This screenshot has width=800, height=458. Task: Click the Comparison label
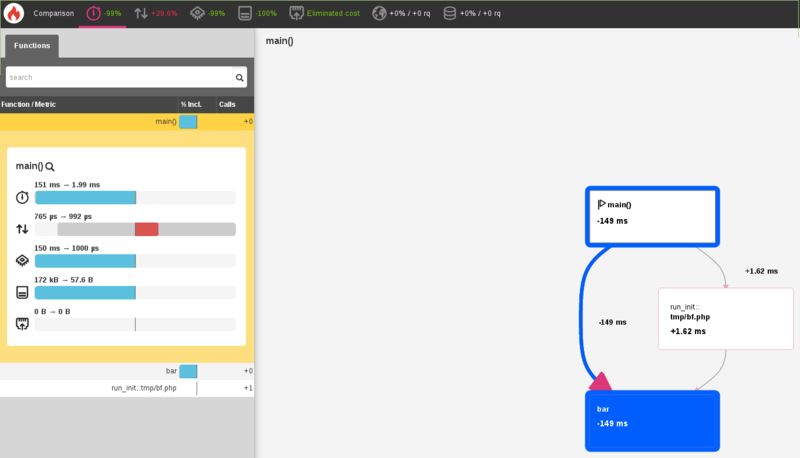[54, 13]
